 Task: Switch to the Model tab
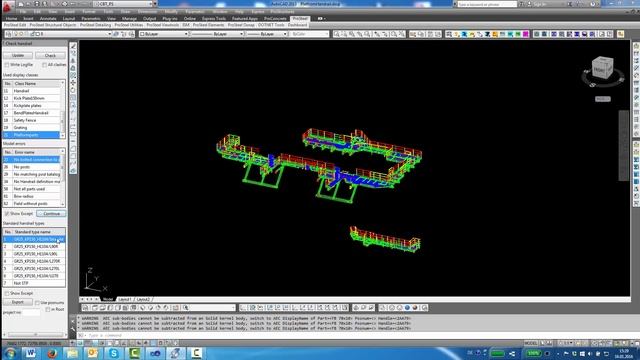[x=108, y=299]
